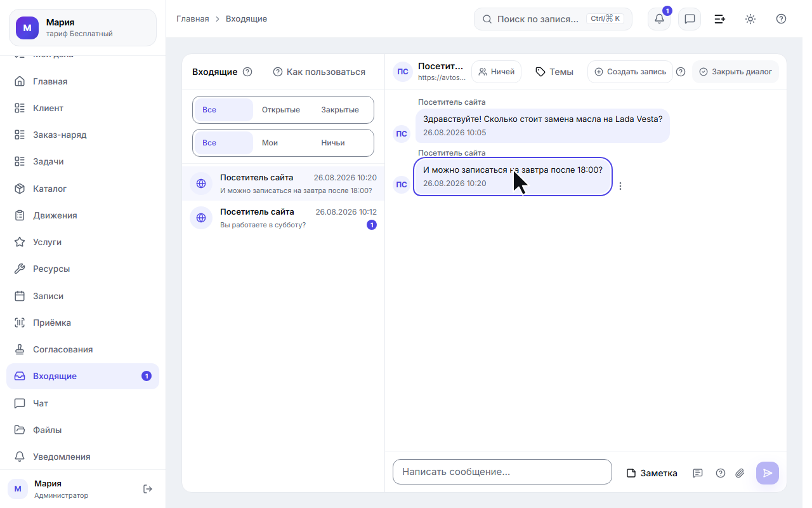
Task: Open Движения in the sidebar
Action: (82, 215)
